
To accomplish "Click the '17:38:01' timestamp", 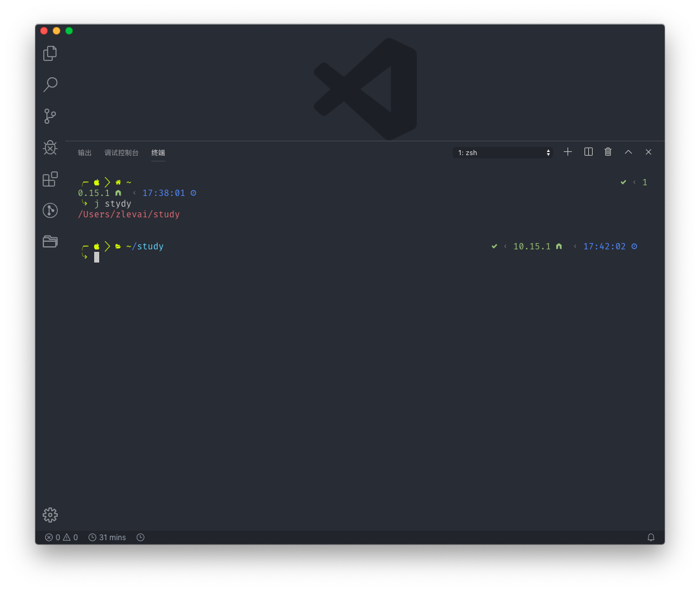I will (x=163, y=193).
